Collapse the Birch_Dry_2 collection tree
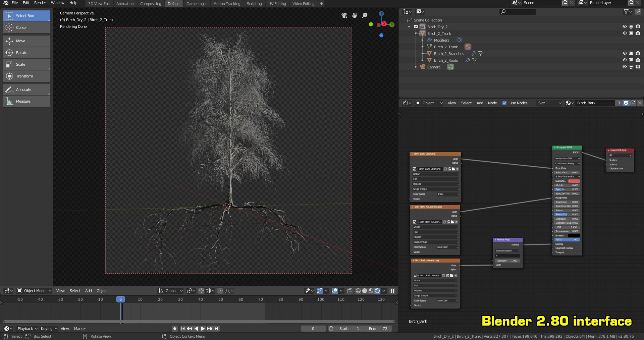 click(409, 26)
